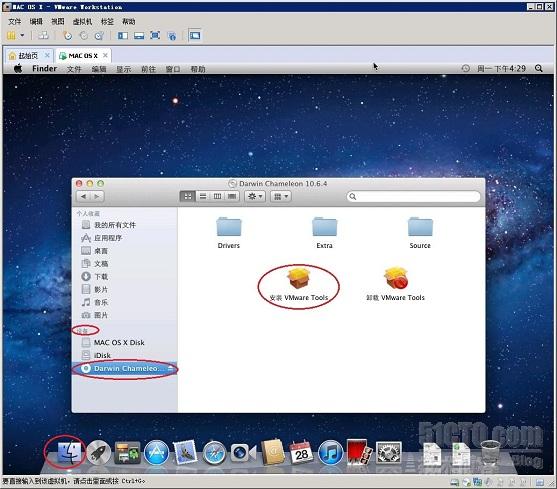This screenshot has height=489, width=557.
Task: Open the Drivers folder
Action: (x=229, y=233)
